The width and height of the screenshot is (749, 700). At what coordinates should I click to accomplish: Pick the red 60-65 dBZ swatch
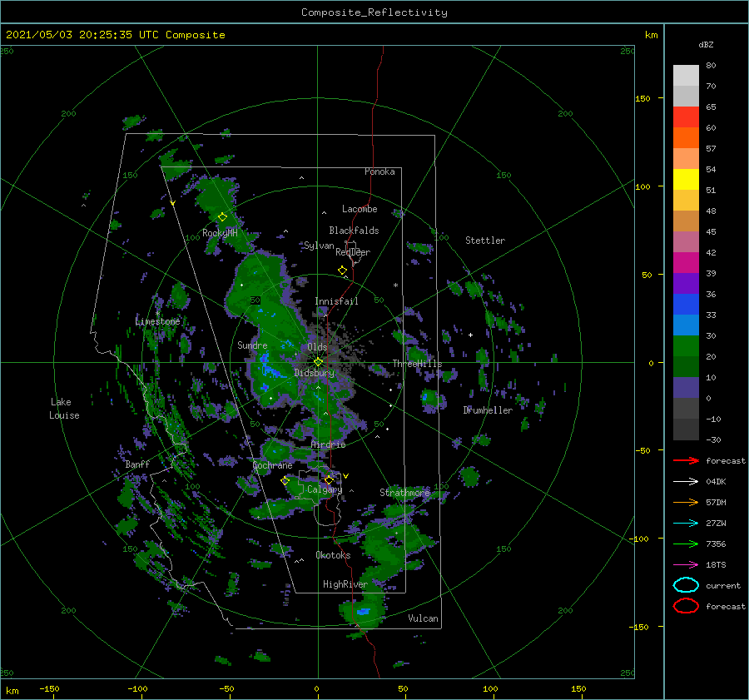coord(686,117)
